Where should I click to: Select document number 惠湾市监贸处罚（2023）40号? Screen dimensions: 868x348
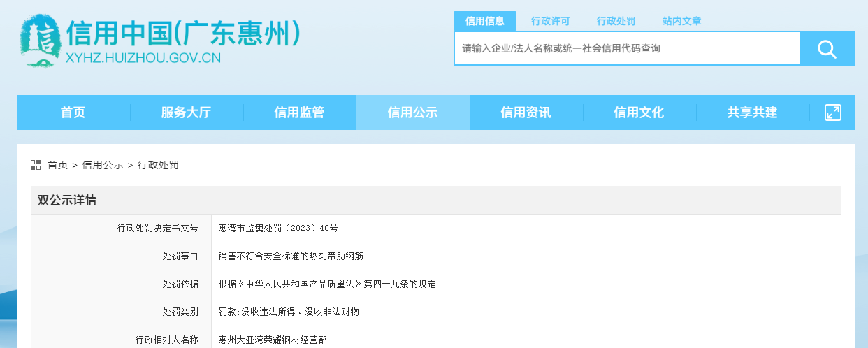coord(278,228)
